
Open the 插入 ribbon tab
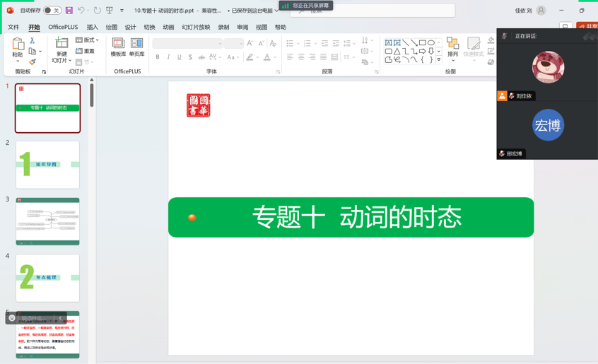[x=93, y=28]
